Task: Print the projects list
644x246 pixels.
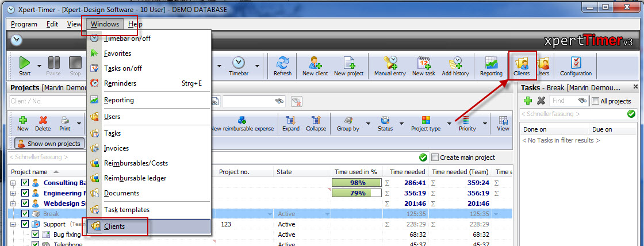Action: point(64,123)
